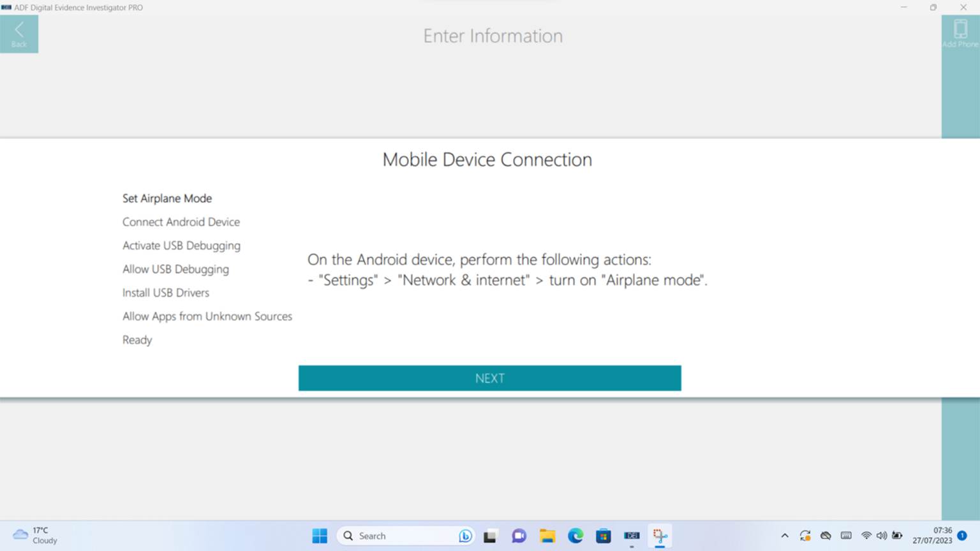Open File Explorer from the taskbar
980x551 pixels.
tap(547, 536)
